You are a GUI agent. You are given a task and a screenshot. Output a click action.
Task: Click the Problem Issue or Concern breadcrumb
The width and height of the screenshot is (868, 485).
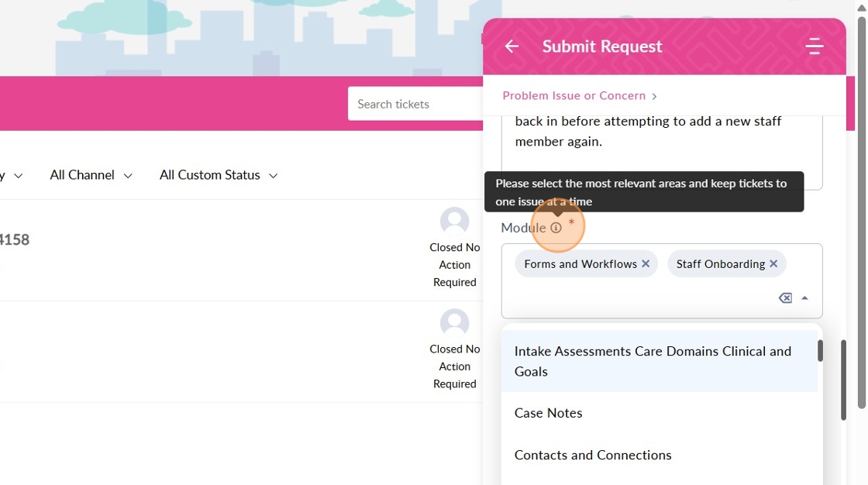(x=574, y=96)
